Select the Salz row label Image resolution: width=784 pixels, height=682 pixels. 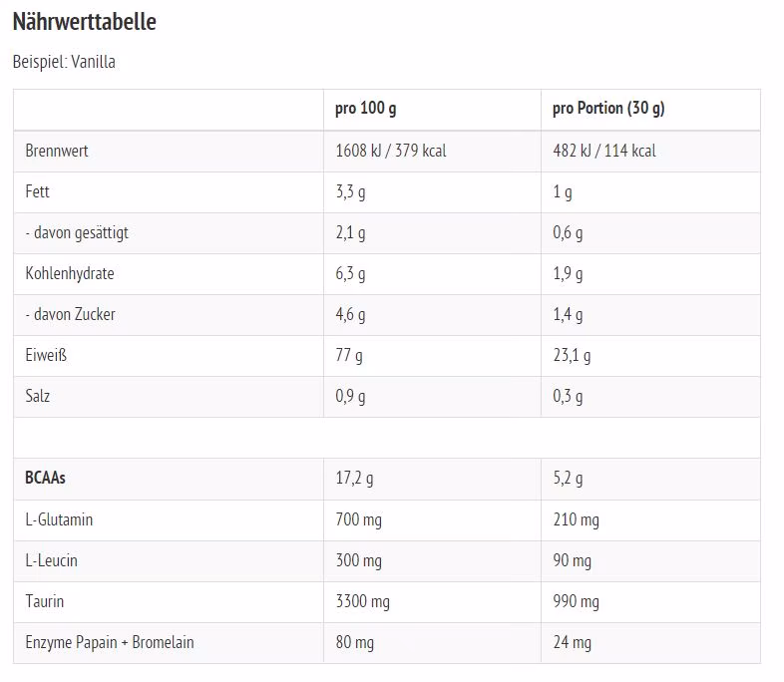(x=38, y=396)
